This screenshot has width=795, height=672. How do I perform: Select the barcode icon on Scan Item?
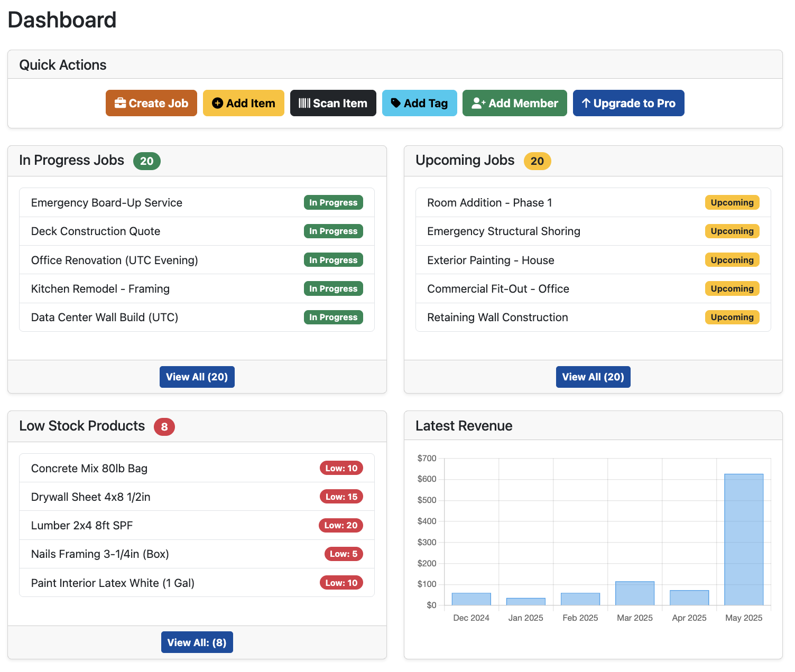pos(306,103)
